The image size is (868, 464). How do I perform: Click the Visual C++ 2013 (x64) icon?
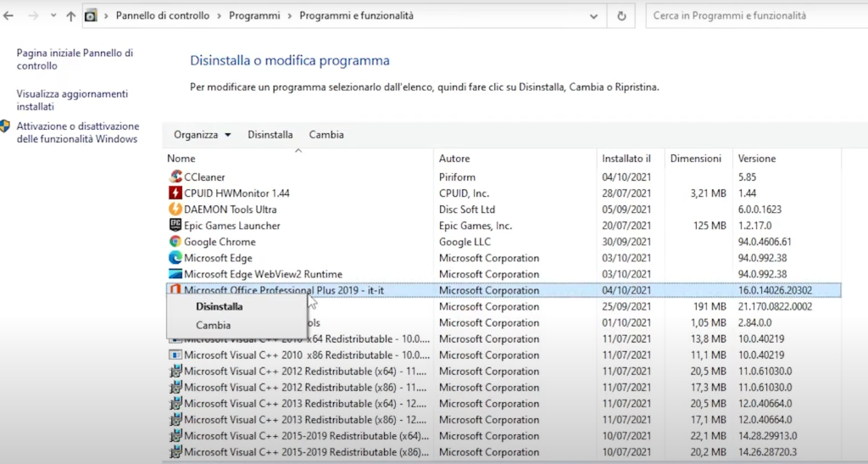175,403
